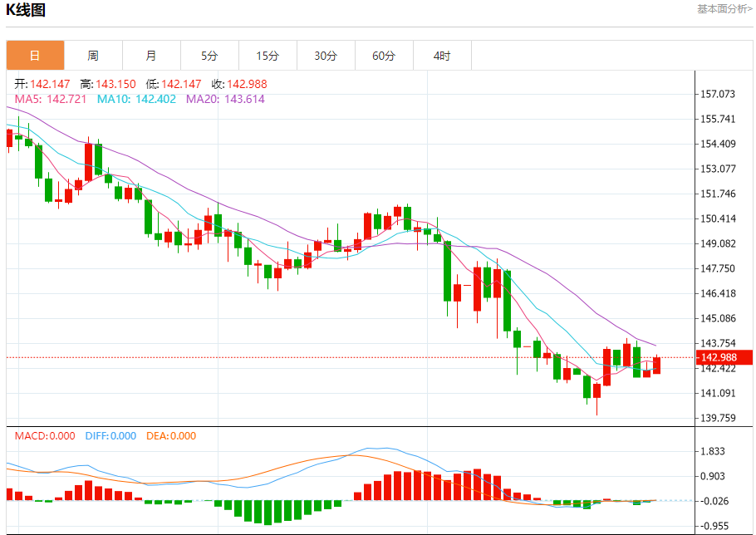Switch to the 月 monthly tab
Screen dimensions: 756x535
click(x=151, y=56)
